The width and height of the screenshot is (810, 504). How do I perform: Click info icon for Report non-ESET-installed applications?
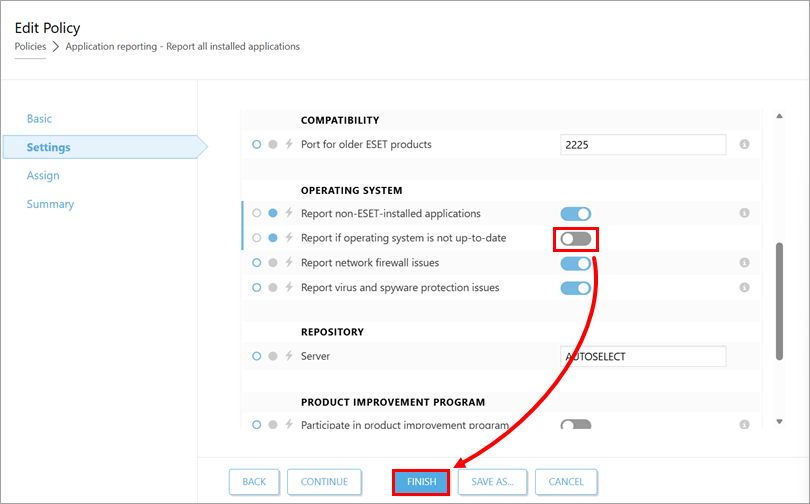click(x=744, y=213)
